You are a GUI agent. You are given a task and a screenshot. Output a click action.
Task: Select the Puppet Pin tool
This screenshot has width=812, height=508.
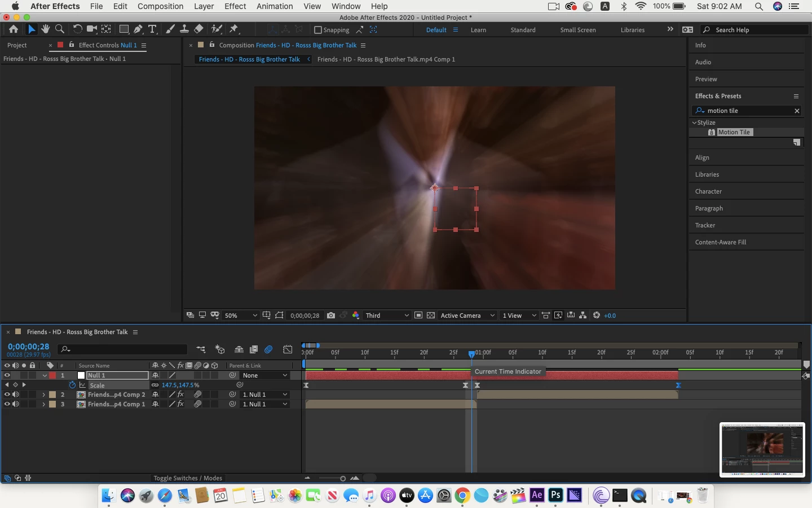point(234,29)
